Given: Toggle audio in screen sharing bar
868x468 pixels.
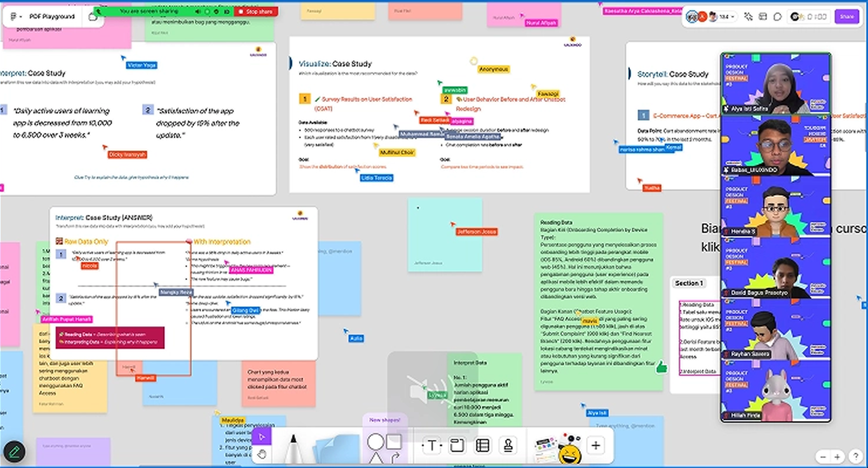Looking at the screenshot, I should click(198, 11).
